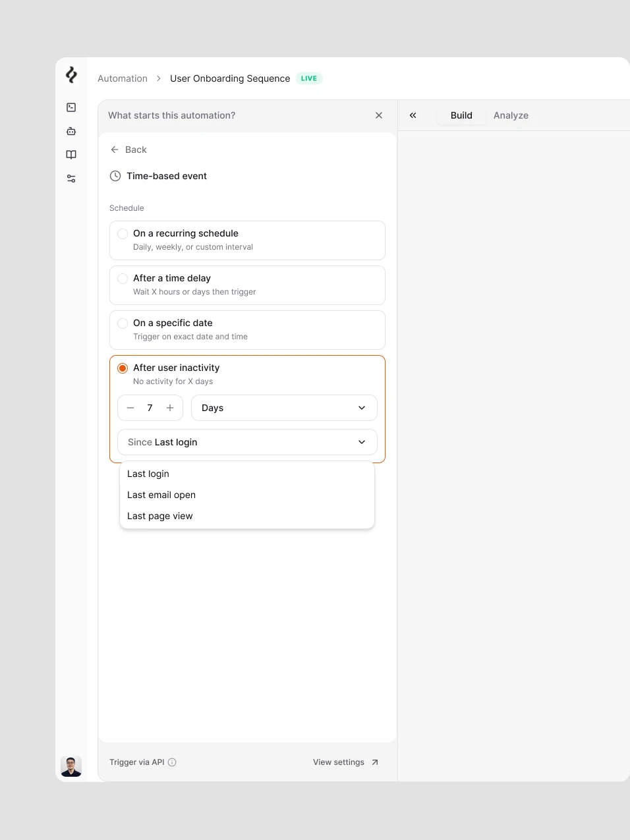Click the View settings arrow icon
The height and width of the screenshot is (840, 630).
click(x=375, y=762)
